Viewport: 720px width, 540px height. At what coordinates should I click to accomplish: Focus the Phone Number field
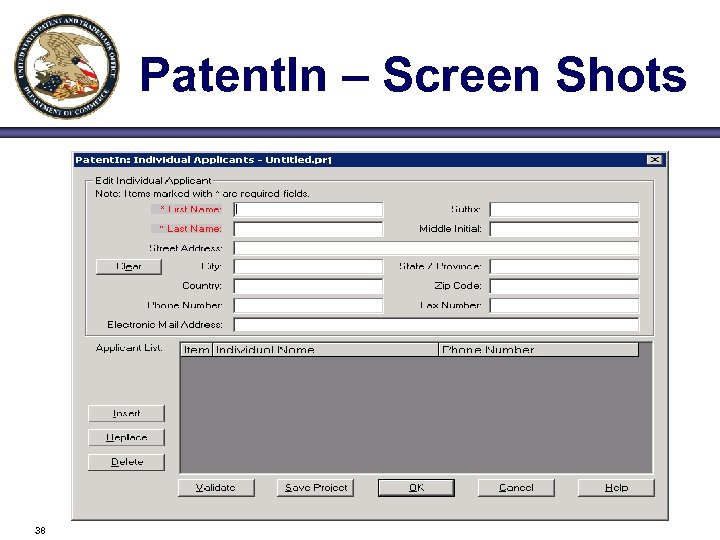pos(308,305)
